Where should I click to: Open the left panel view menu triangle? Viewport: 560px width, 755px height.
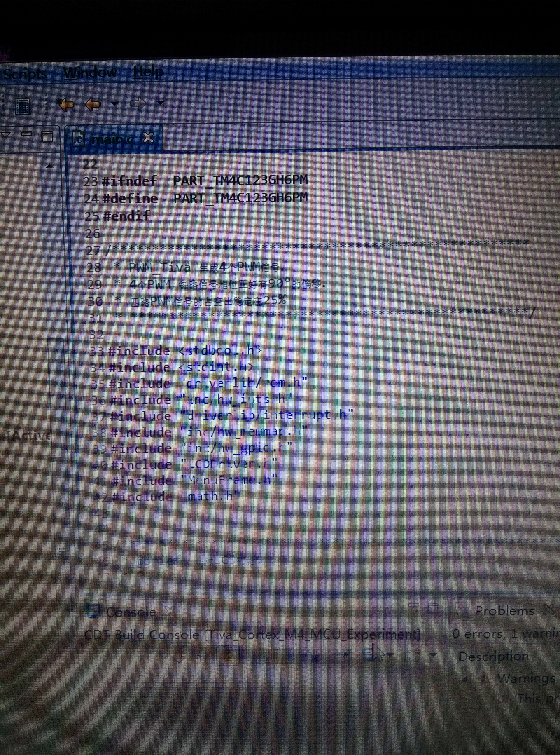coord(6,135)
